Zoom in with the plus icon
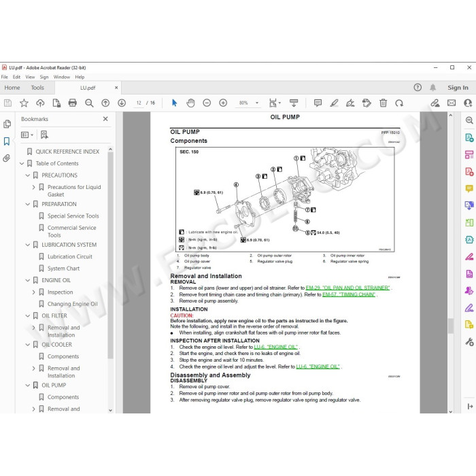 tap(223, 103)
